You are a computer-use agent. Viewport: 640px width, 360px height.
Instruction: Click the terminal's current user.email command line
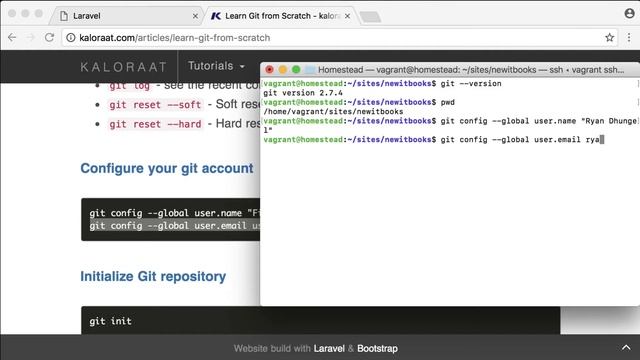[x=433, y=140]
